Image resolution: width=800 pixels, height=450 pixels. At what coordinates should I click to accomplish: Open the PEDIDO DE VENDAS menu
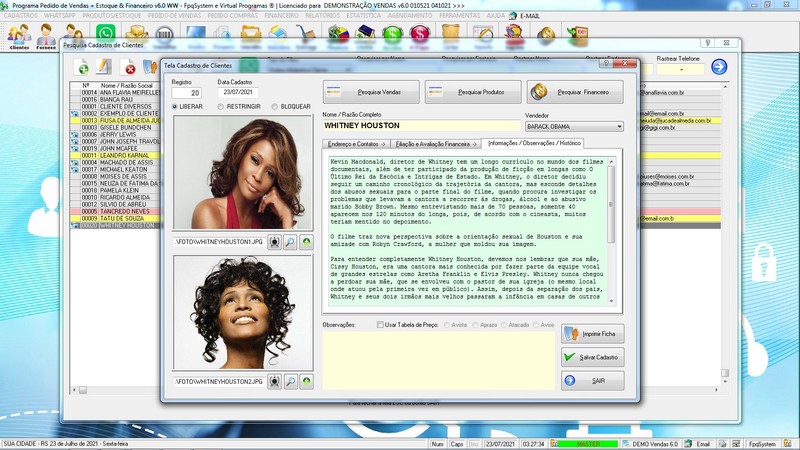coord(174,16)
